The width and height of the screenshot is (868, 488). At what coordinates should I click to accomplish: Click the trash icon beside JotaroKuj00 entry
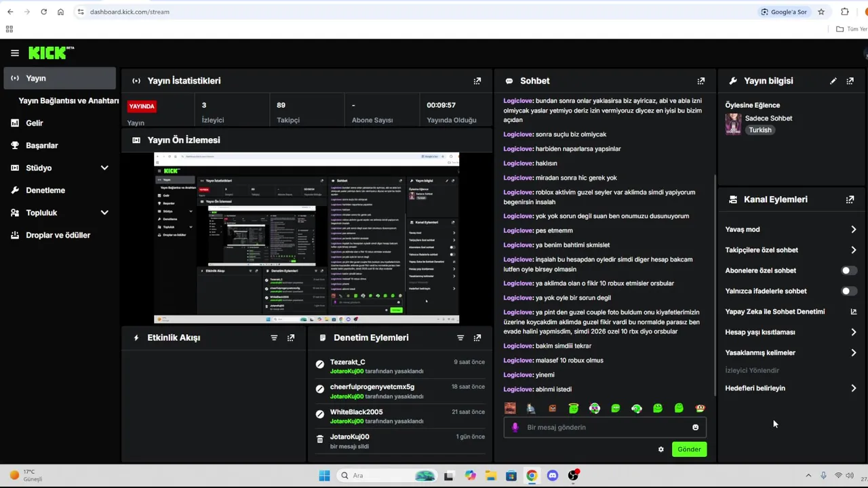(320, 439)
